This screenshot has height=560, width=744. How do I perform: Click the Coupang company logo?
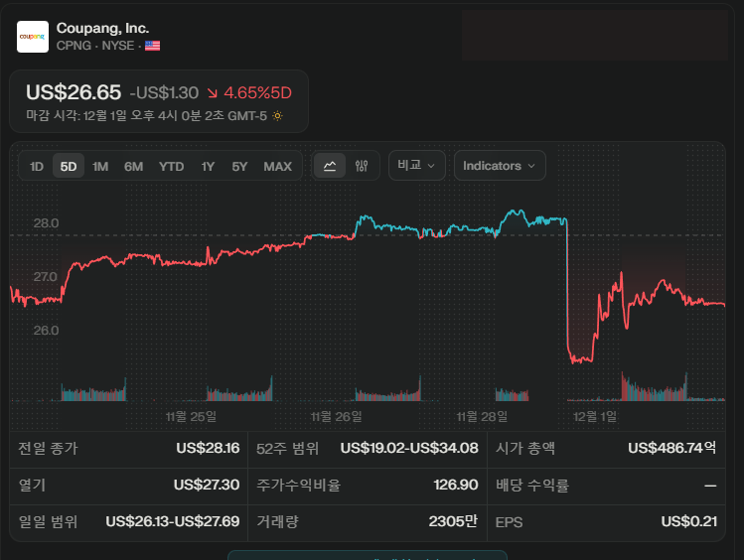click(x=33, y=37)
